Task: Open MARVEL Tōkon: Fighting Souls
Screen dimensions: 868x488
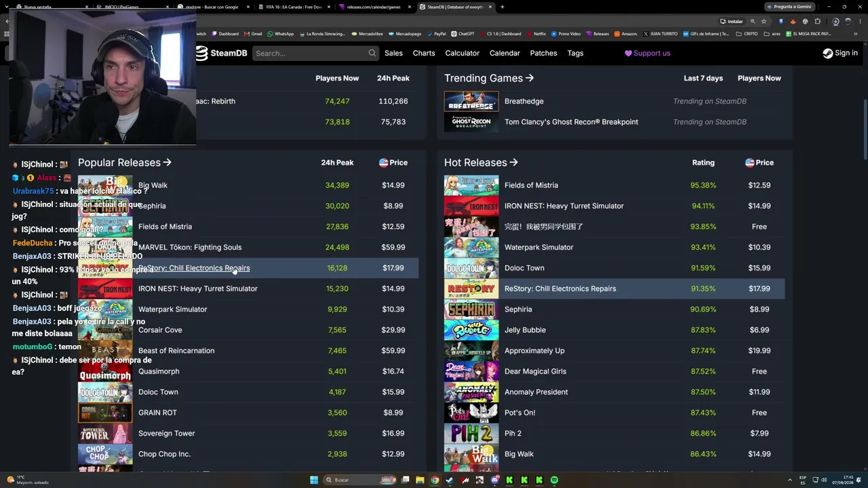Action: tap(190, 247)
